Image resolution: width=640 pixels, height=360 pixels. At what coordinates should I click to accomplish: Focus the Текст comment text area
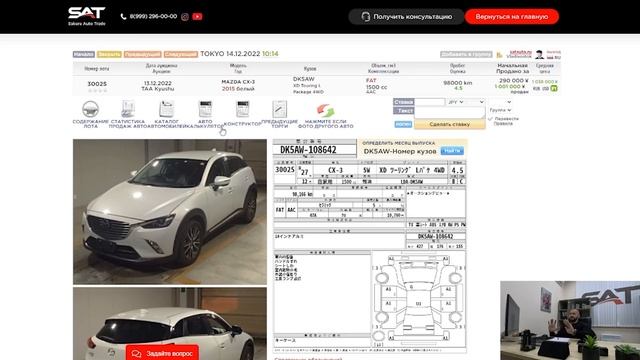tap(450, 113)
